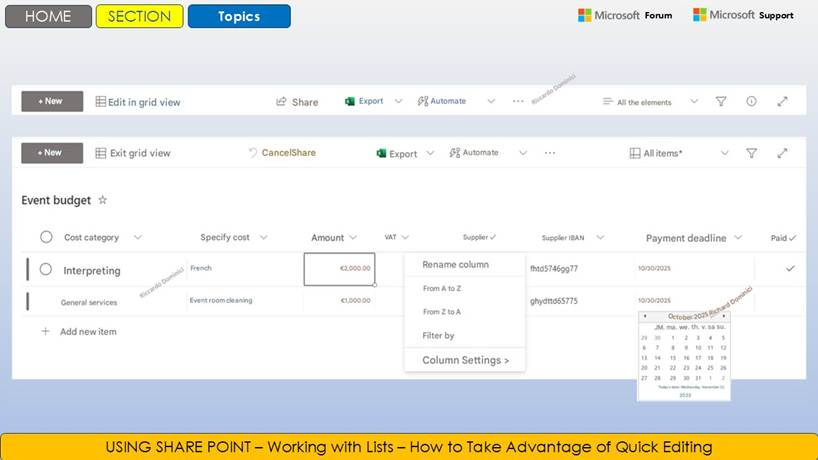Open Automate dropdown arrow in grid toolbar
This screenshot has width=818, height=460.
pos(523,153)
